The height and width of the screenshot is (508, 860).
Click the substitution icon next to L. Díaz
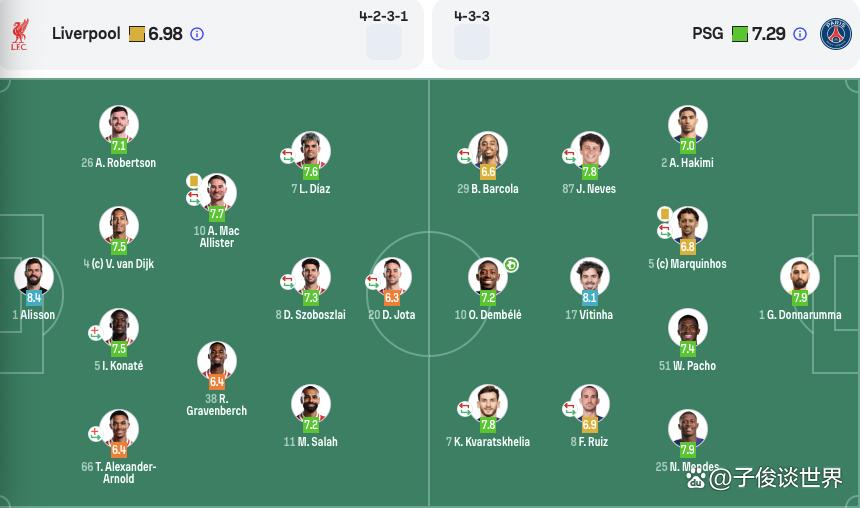(287, 156)
